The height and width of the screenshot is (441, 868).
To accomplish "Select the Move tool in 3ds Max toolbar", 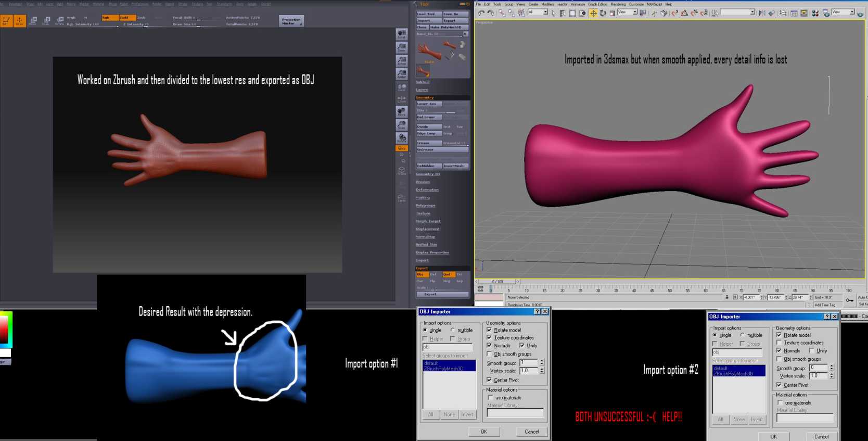I will tap(593, 13).
